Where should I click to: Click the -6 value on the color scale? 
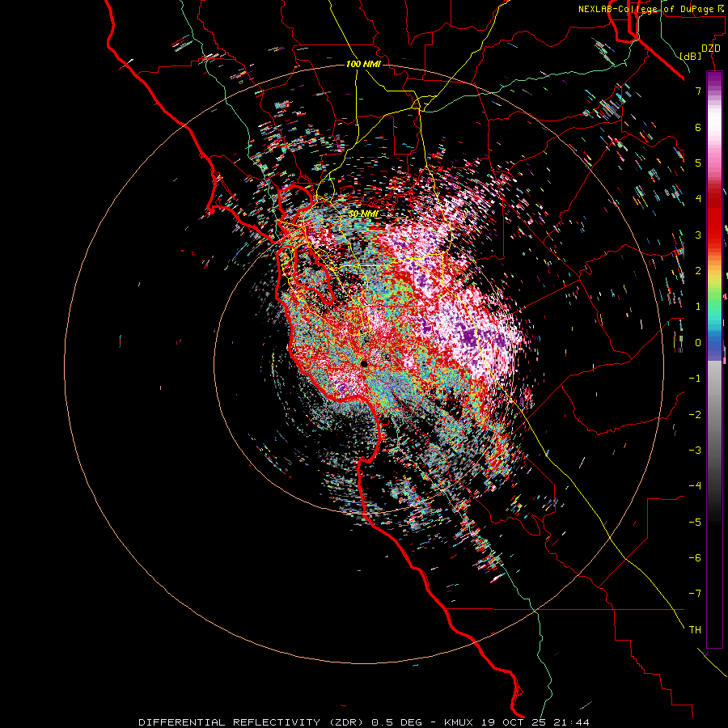click(695, 558)
